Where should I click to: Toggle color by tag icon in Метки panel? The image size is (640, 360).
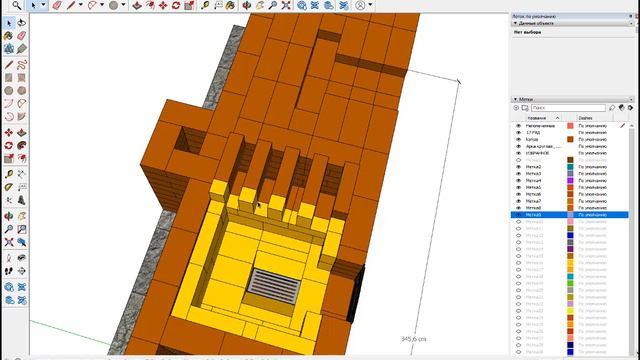[x=621, y=108]
